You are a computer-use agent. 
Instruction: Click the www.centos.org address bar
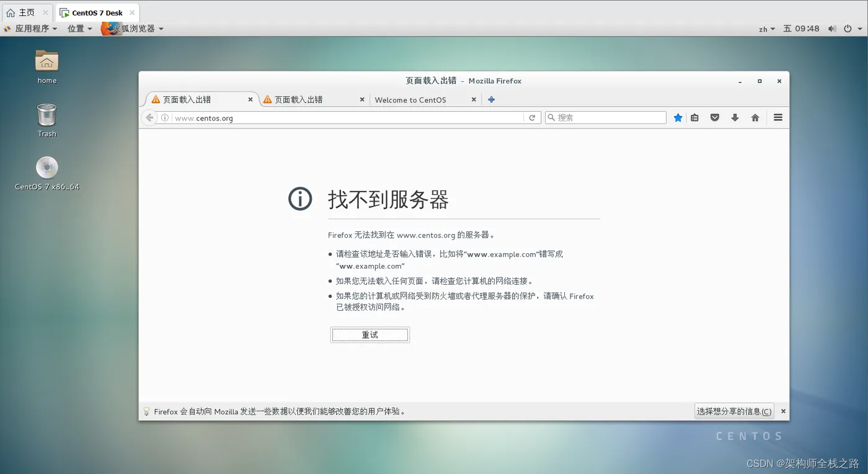[x=347, y=118]
